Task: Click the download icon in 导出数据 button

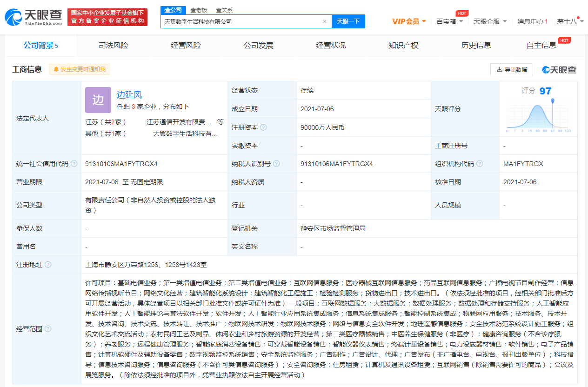Action: 500,70
